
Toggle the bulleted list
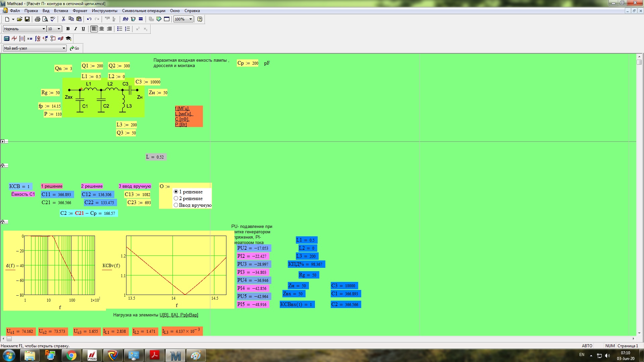pos(120,29)
